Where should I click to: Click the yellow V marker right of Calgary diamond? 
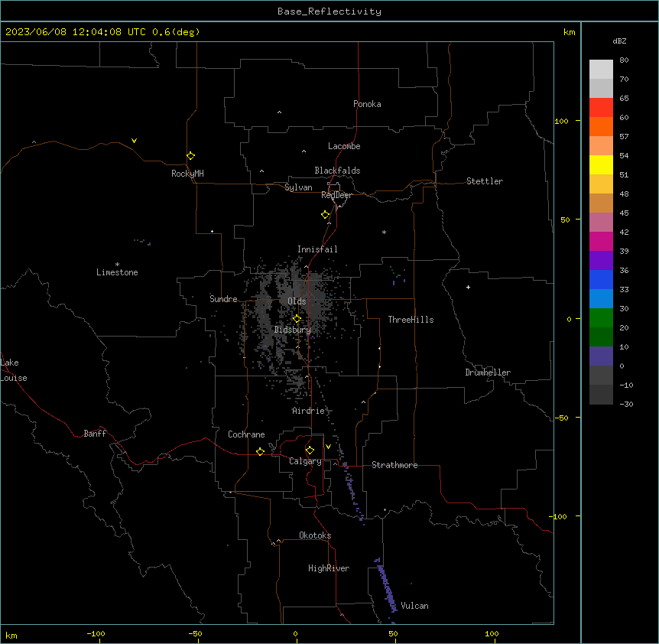coord(328,447)
